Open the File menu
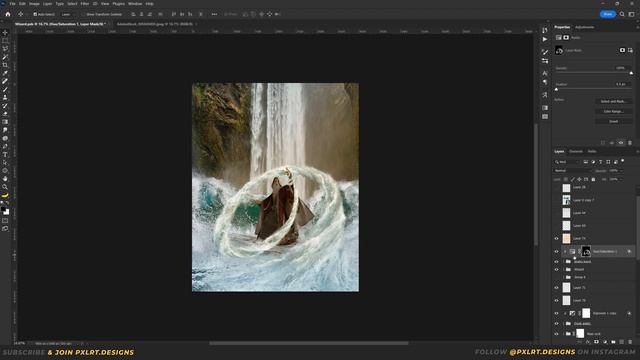 pyautogui.click(x=12, y=4)
